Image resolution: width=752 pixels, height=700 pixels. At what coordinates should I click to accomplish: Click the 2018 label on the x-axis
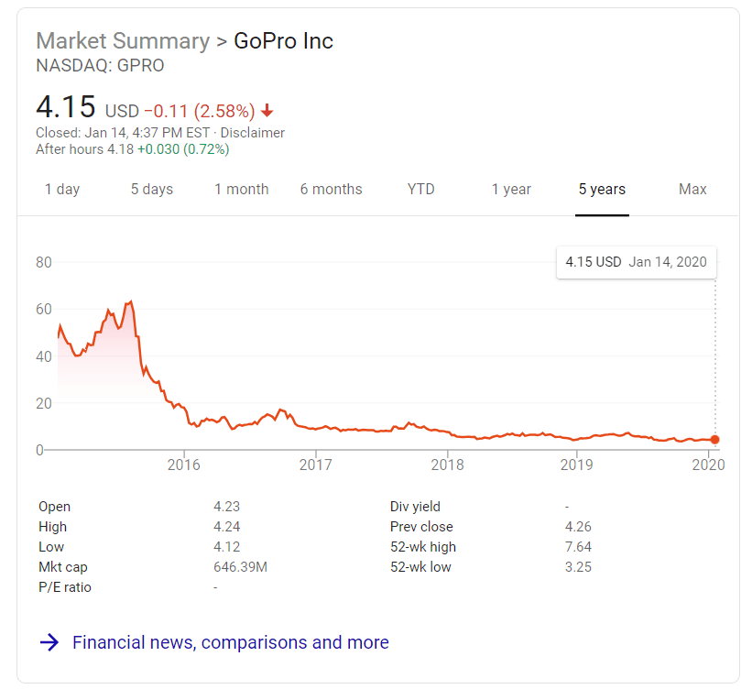click(x=447, y=465)
